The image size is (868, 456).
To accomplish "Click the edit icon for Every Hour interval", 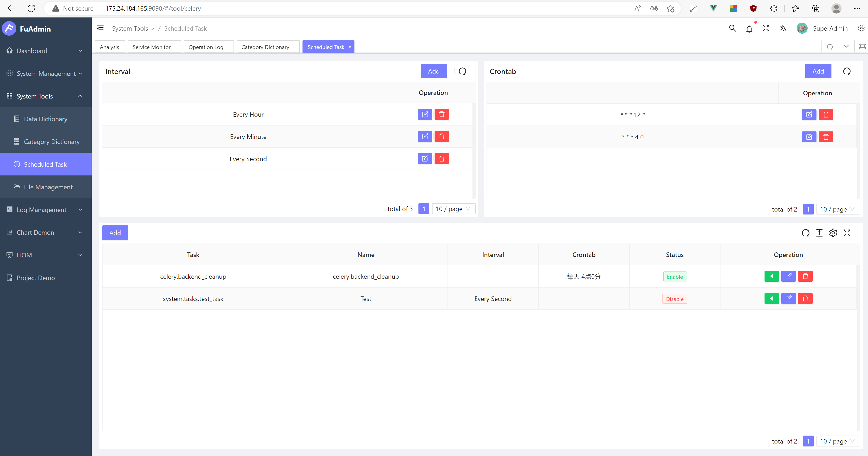I will [x=425, y=114].
